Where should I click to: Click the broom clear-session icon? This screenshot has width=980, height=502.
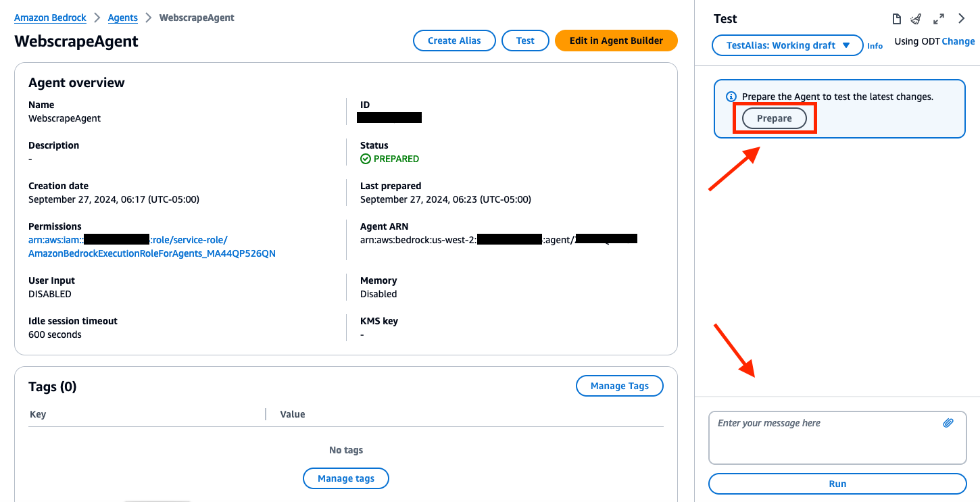(x=916, y=19)
